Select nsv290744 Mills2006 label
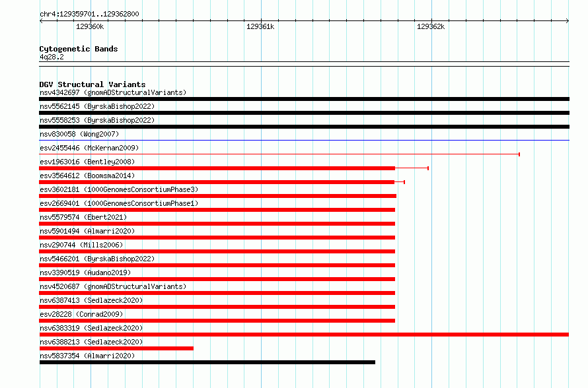The image size is (588, 388). click(x=81, y=245)
